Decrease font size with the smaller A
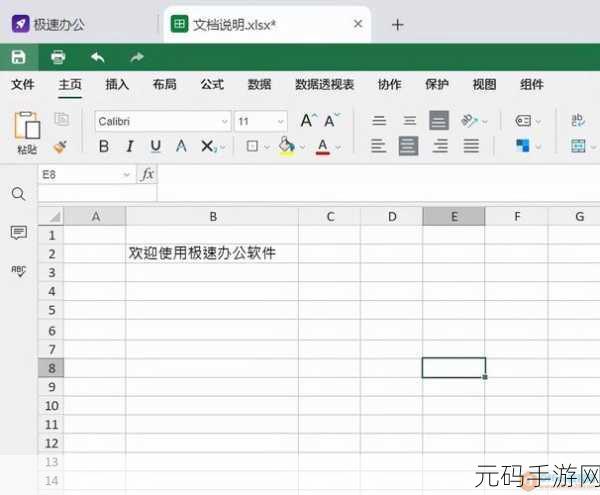Screen dimensions: 600x495 331,120
